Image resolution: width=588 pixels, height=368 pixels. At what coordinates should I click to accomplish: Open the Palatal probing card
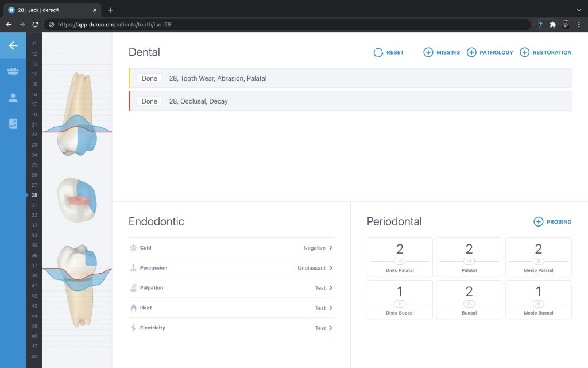(x=469, y=257)
